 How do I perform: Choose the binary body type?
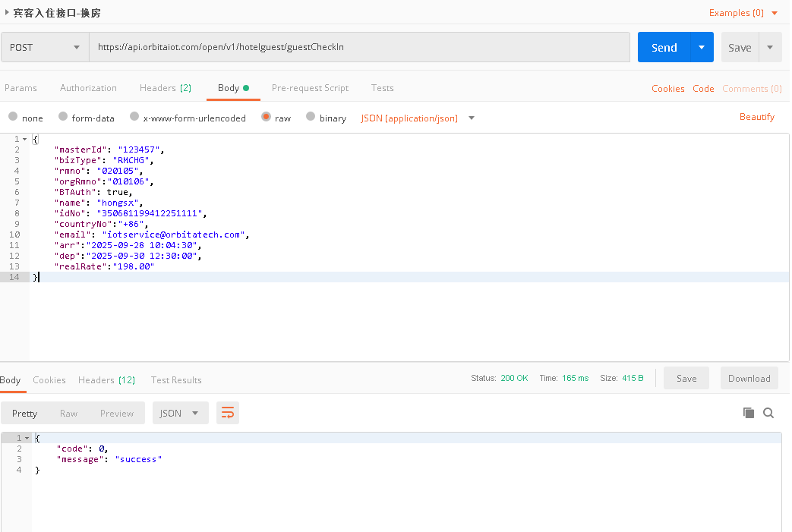(x=311, y=117)
